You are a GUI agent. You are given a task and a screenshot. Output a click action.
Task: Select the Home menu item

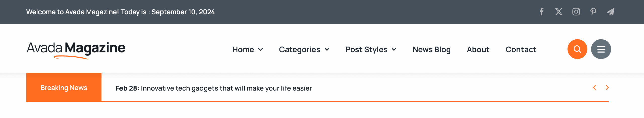click(x=243, y=50)
